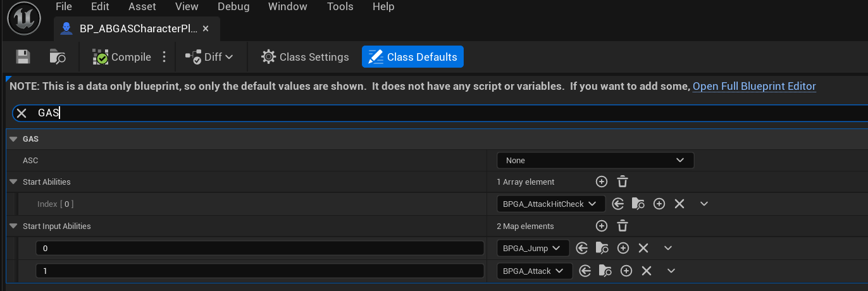Close the BP_ABGASCharacterPl... tab
This screenshot has width=868, height=291.
click(206, 28)
